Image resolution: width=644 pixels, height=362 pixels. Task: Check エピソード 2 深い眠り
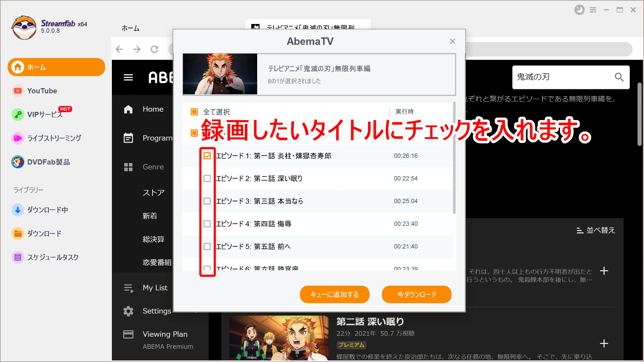coord(207,178)
